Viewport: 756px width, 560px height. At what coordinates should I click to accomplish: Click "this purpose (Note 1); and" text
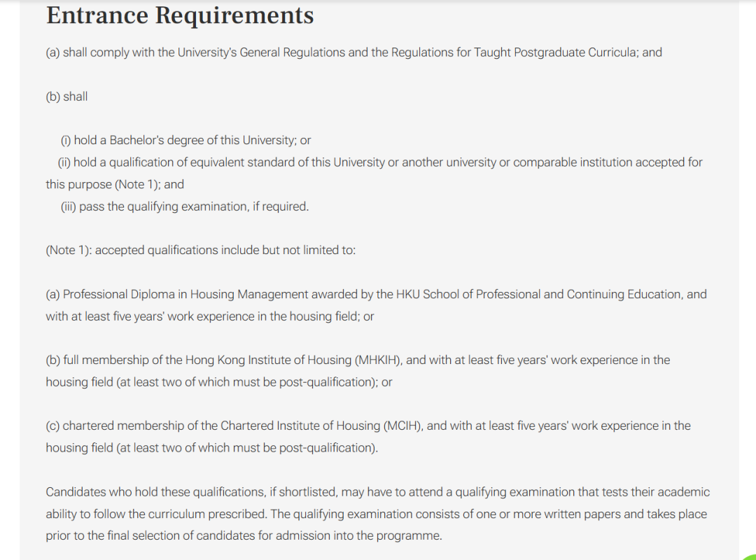[x=115, y=184]
